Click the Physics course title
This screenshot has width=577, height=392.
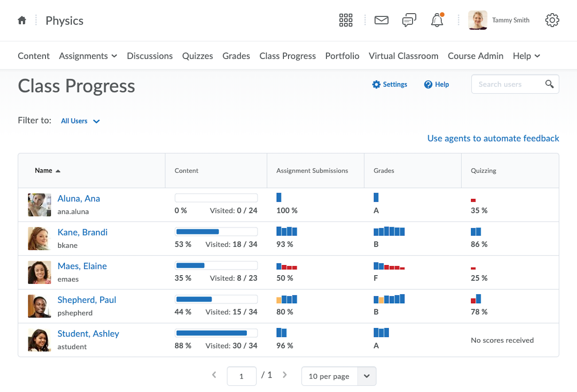(64, 21)
